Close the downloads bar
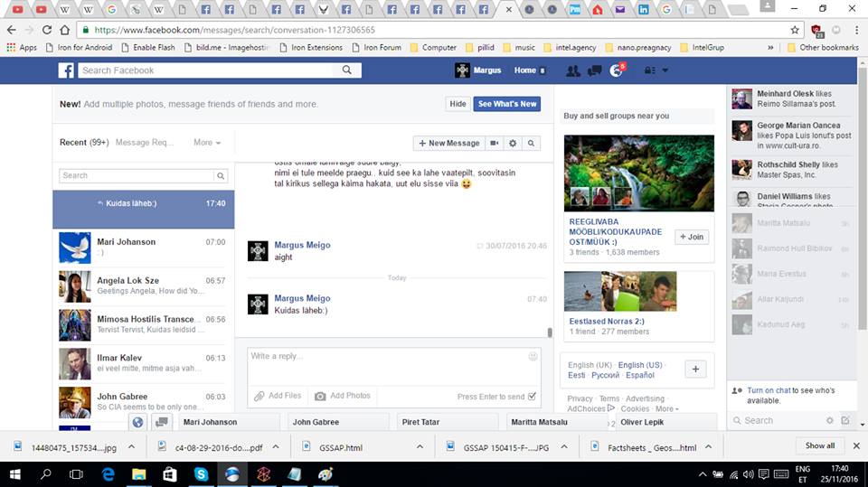This screenshot has width=868, height=487. [x=856, y=445]
